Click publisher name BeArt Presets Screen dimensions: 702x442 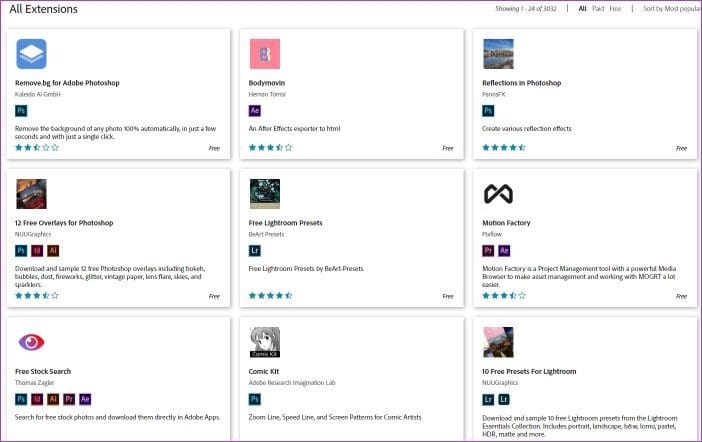click(266, 234)
